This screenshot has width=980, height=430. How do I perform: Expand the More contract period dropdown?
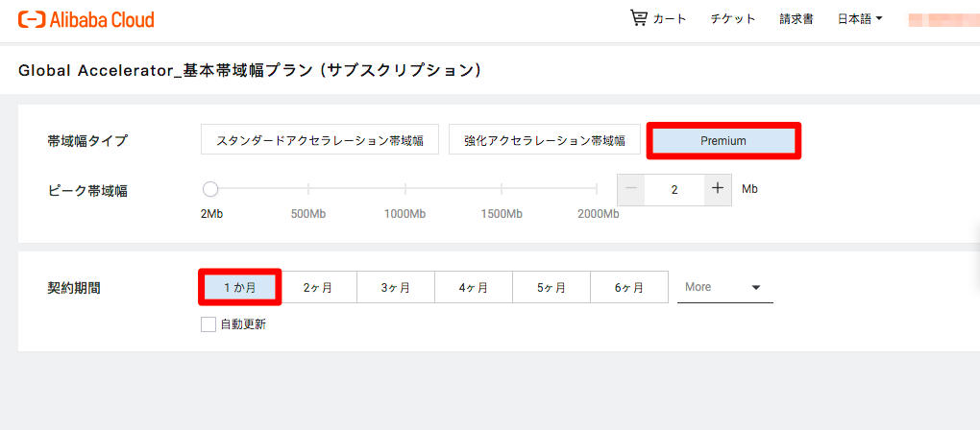[725, 287]
